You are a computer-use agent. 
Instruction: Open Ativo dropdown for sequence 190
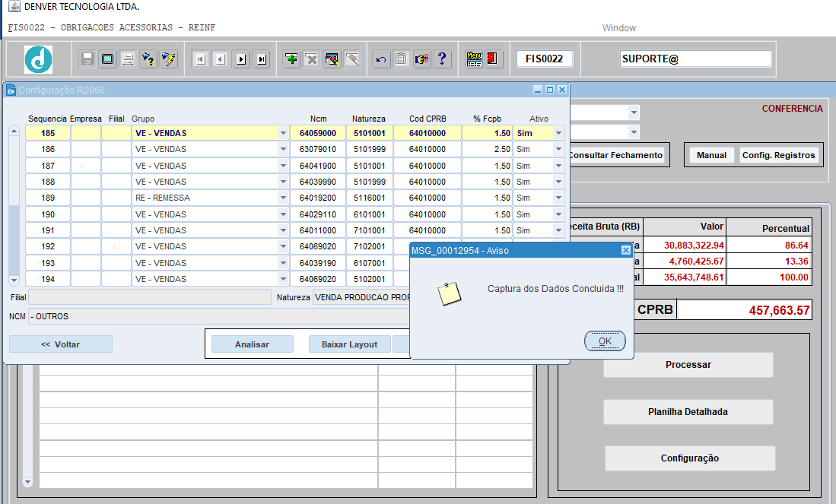tap(558, 214)
